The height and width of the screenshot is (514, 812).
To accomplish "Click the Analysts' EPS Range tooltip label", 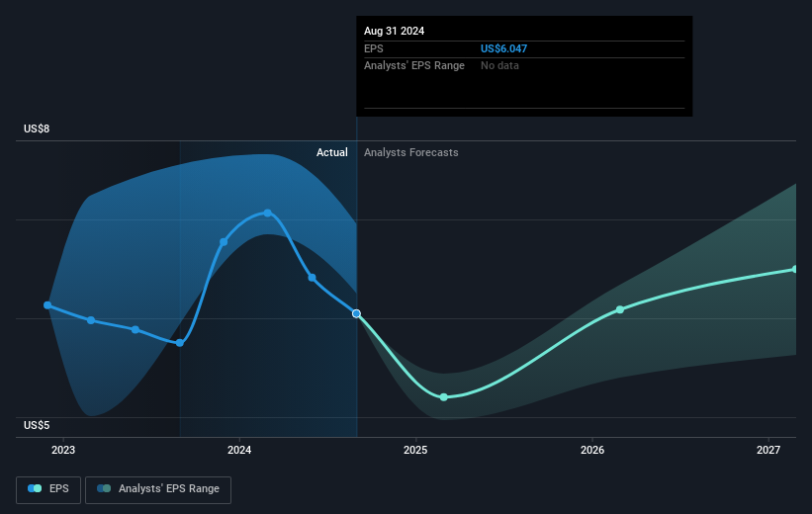I will point(414,66).
